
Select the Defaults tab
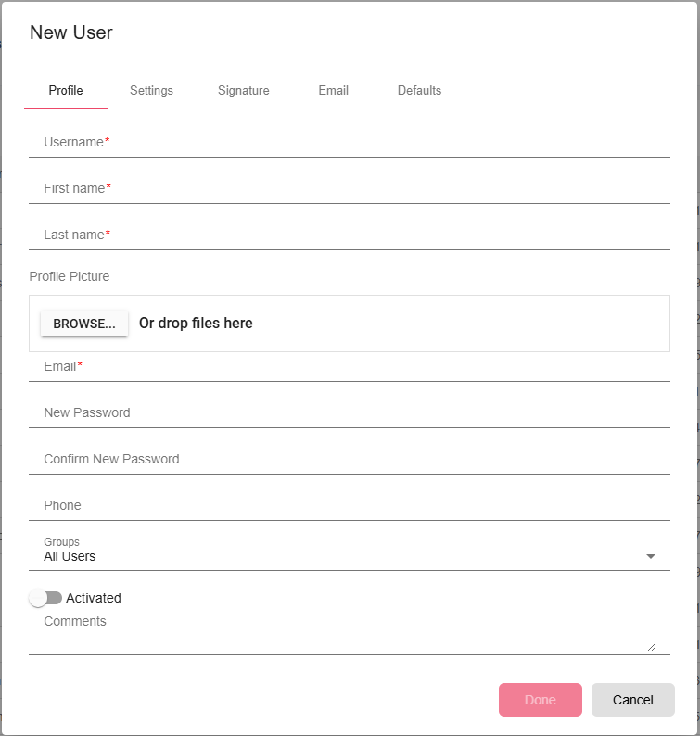(419, 90)
